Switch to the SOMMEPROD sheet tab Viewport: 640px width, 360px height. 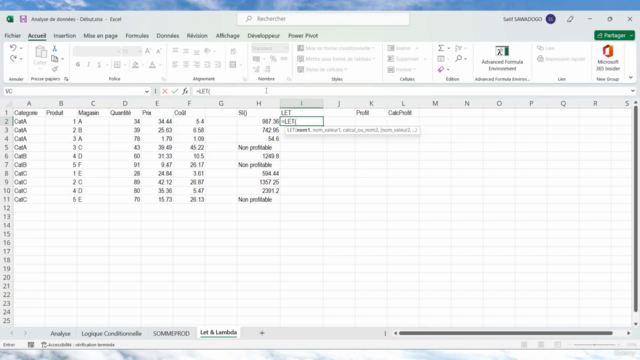pos(171,333)
